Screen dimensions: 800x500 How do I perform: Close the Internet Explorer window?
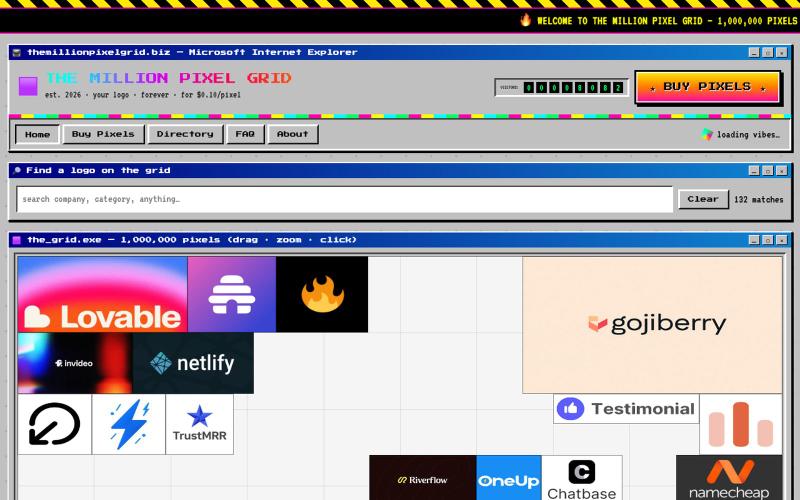[781, 52]
